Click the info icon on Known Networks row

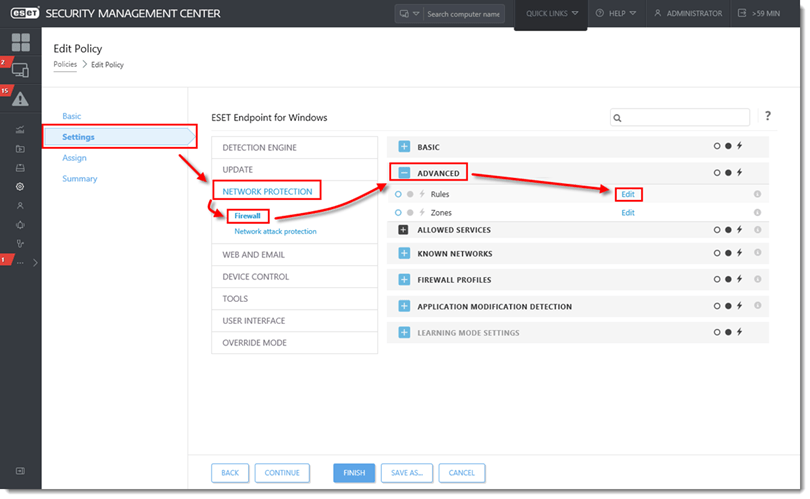click(x=757, y=253)
